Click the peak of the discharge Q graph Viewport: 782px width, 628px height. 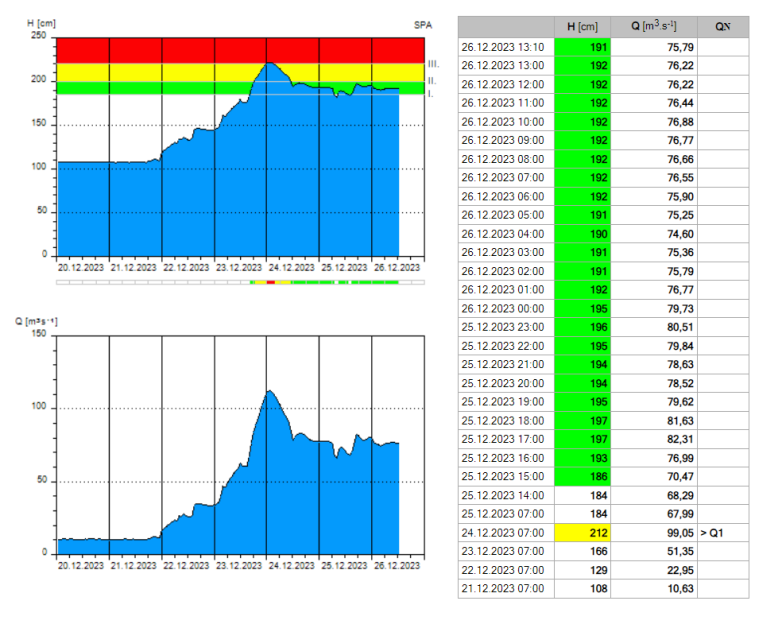click(x=267, y=391)
